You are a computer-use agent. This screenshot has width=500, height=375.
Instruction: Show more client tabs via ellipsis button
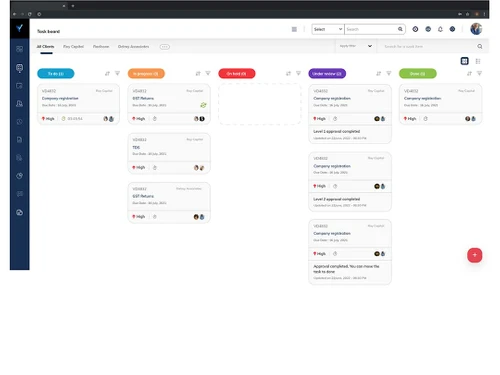[x=165, y=47]
